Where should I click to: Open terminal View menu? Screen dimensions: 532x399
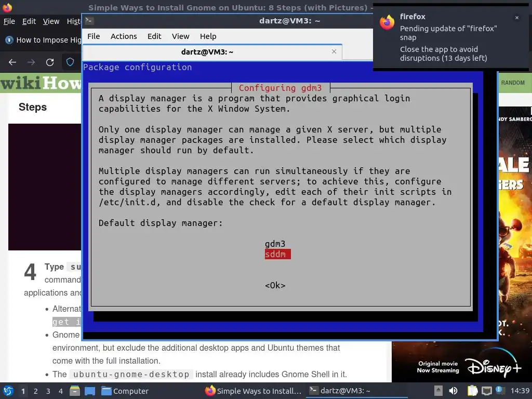pyautogui.click(x=180, y=36)
